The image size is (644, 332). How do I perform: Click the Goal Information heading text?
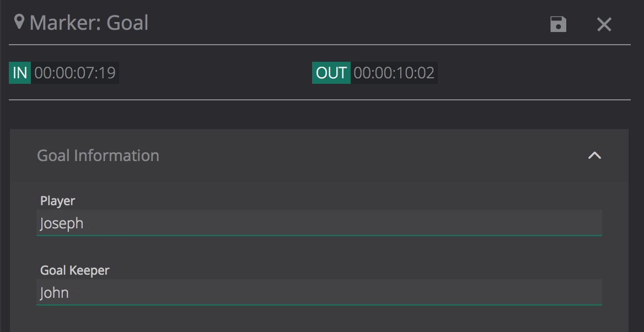(98, 156)
